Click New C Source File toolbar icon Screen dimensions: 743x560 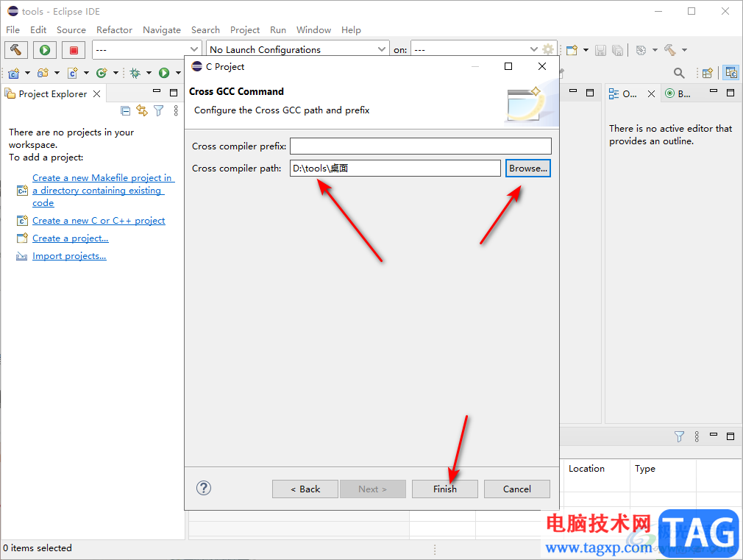coord(73,73)
